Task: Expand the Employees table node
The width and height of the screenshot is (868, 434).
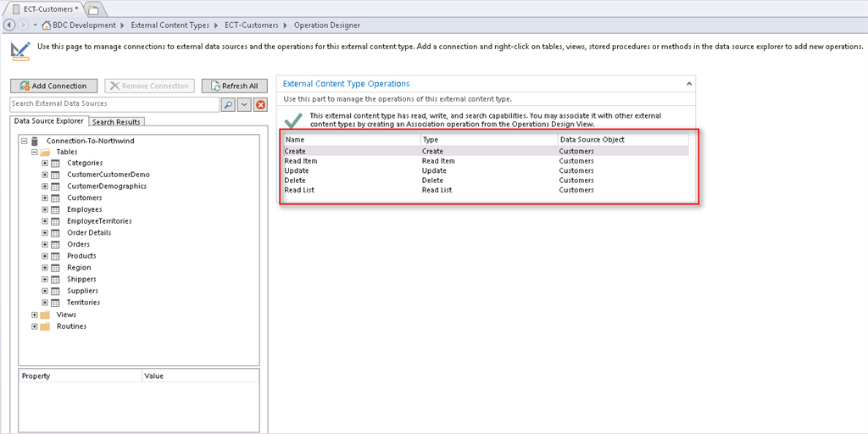Action: [x=45, y=210]
